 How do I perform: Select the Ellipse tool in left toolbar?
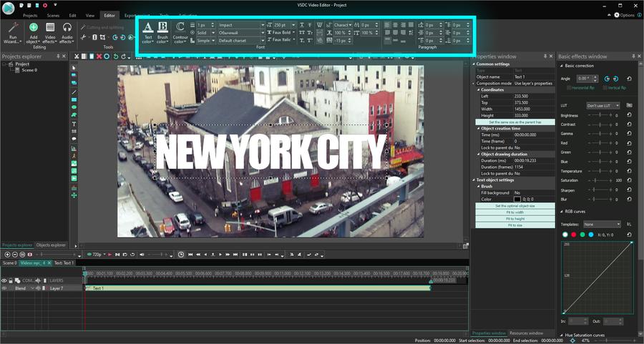click(74, 107)
